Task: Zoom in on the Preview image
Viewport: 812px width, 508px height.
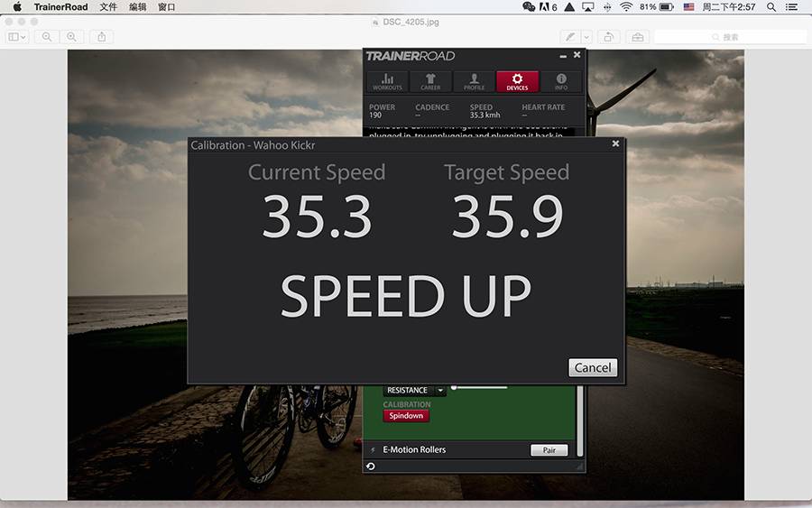Action: [x=71, y=37]
